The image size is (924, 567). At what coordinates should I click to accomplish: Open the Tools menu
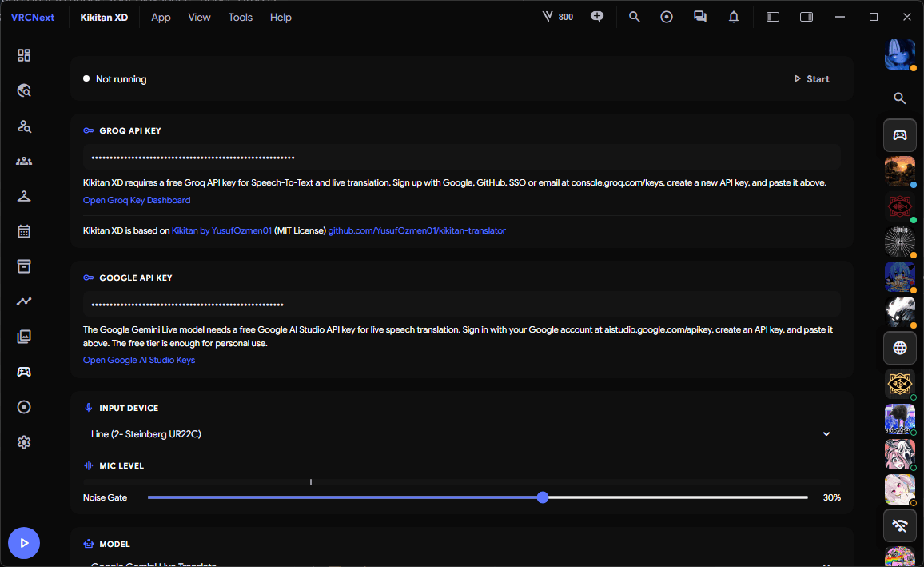241,17
